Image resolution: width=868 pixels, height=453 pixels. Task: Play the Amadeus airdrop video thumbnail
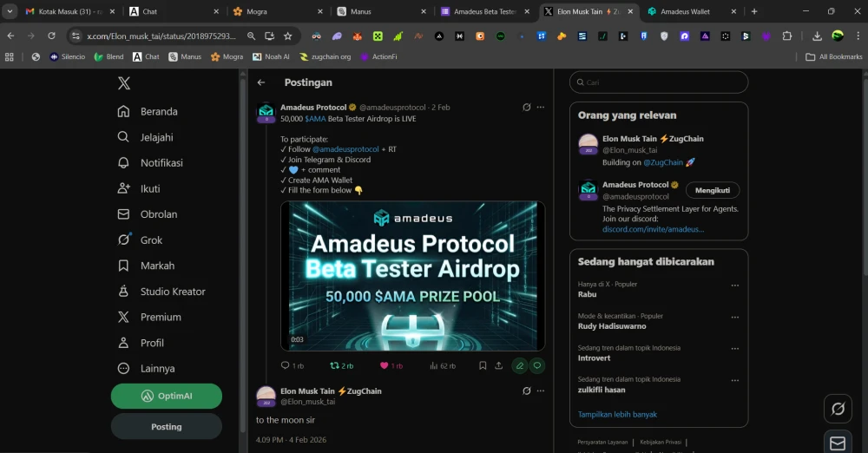click(x=412, y=276)
